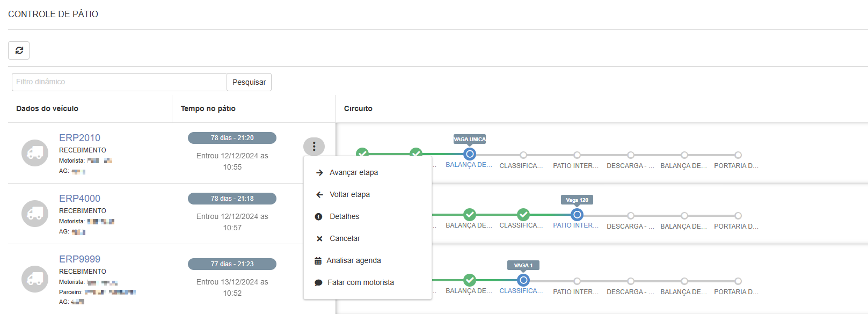Image resolution: width=868 pixels, height=314 pixels.
Task: Open the ERP2010 vehicle link
Action: pyautogui.click(x=79, y=138)
